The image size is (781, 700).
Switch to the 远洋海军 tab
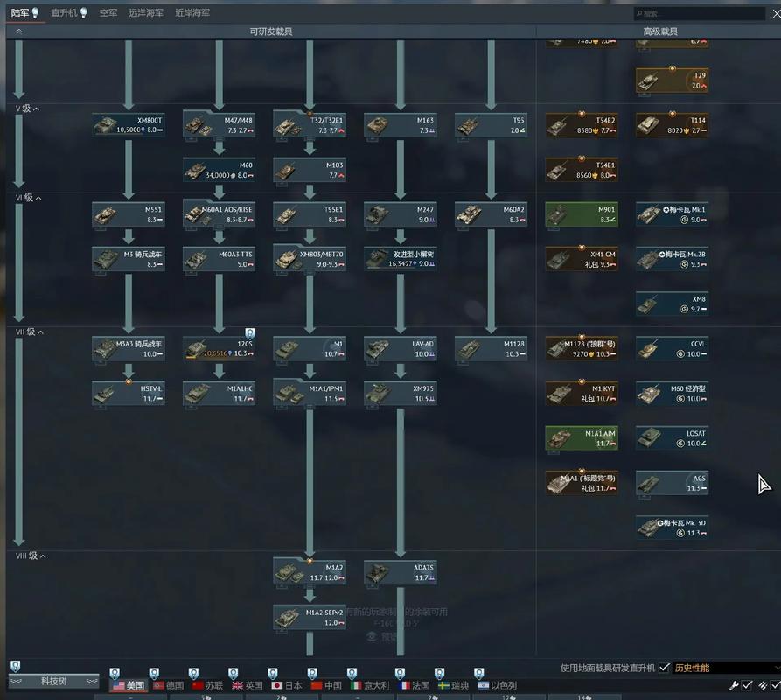[146, 13]
